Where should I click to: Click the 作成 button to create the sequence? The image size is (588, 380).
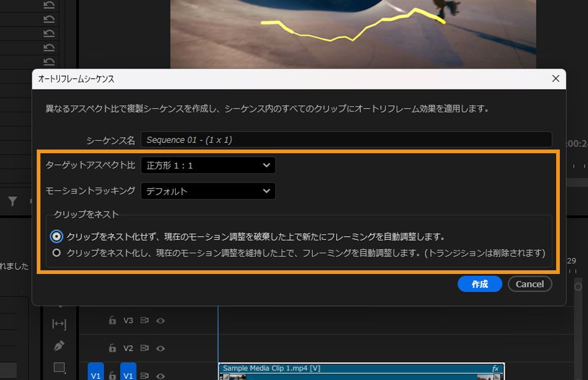click(480, 284)
